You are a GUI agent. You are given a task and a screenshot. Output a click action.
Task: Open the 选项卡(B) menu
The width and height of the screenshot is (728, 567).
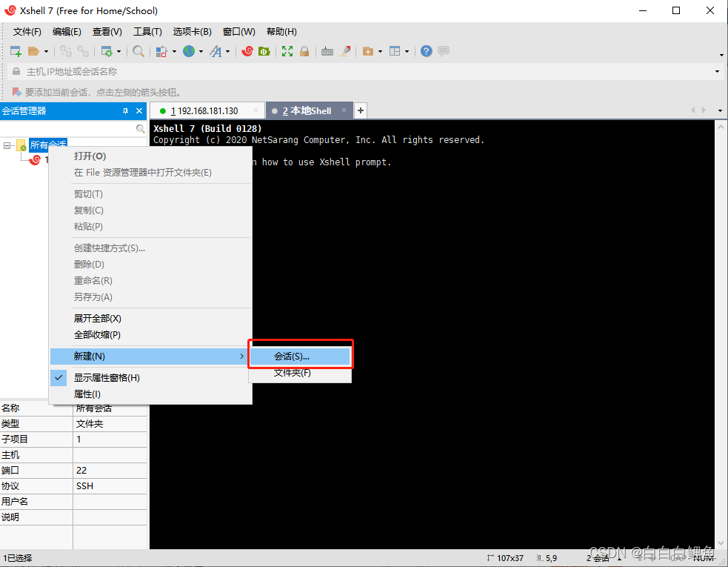pyautogui.click(x=193, y=32)
